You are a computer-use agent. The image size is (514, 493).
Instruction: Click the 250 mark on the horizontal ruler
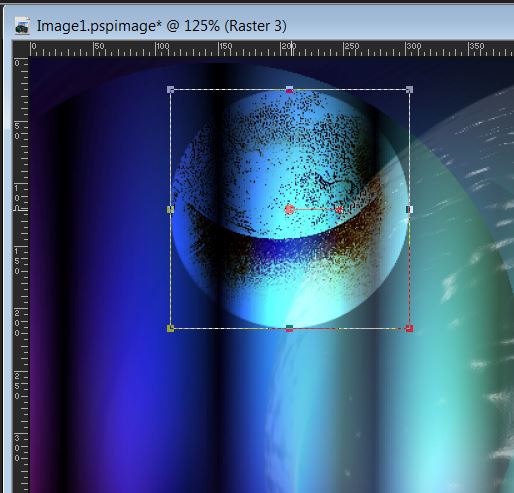point(351,46)
